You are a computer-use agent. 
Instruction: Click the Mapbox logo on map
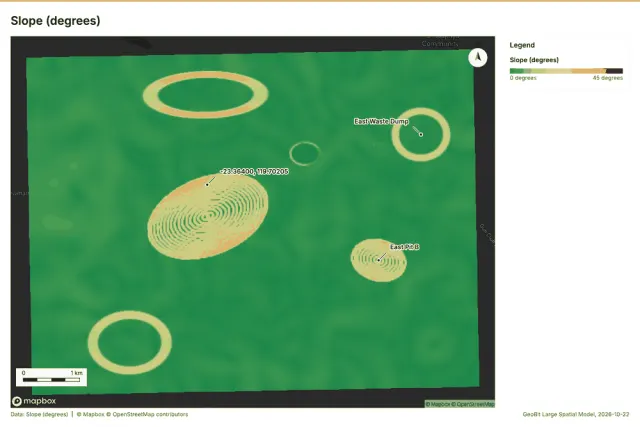pos(34,401)
